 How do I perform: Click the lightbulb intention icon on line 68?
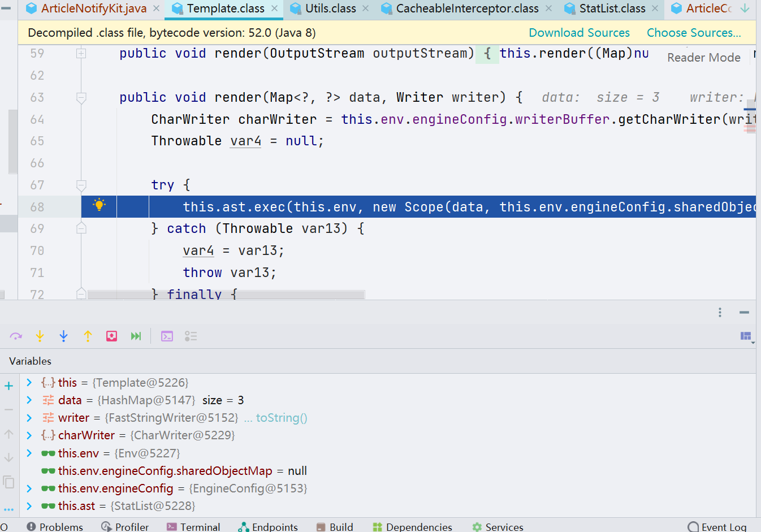pyautogui.click(x=99, y=205)
